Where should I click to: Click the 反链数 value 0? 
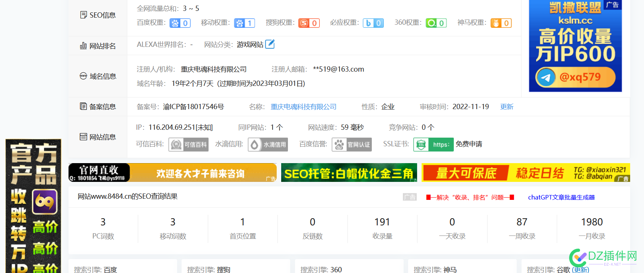pyautogui.click(x=313, y=222)
